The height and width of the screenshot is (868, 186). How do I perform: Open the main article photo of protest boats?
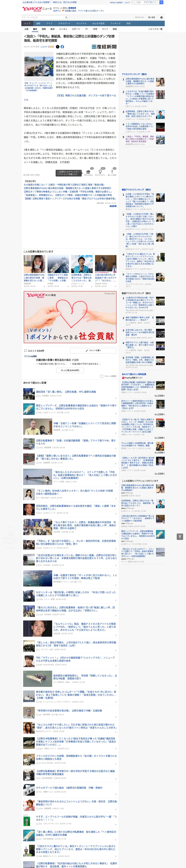pos(39,66)
